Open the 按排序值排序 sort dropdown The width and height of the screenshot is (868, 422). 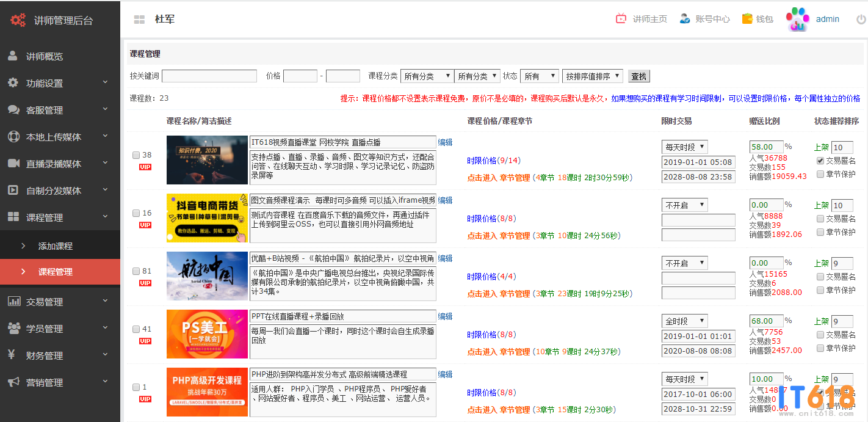click(x=592, y=76)
